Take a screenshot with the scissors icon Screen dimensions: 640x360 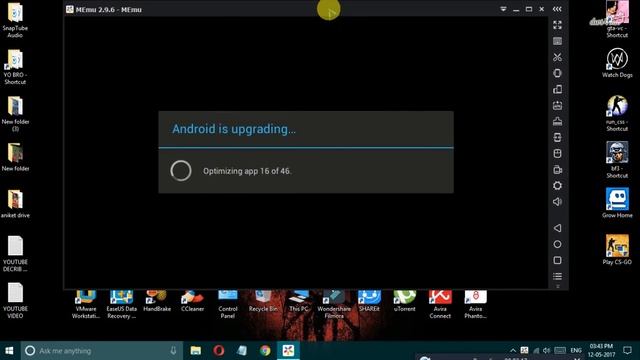[x=557, y=57]
